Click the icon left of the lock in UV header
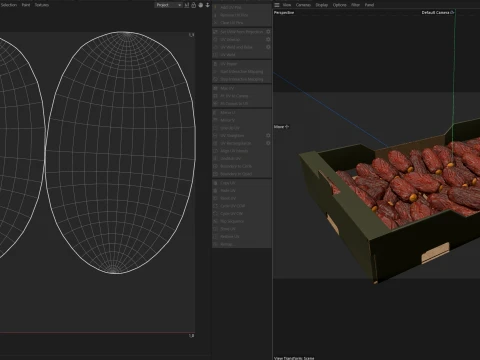 pos(187,5)
